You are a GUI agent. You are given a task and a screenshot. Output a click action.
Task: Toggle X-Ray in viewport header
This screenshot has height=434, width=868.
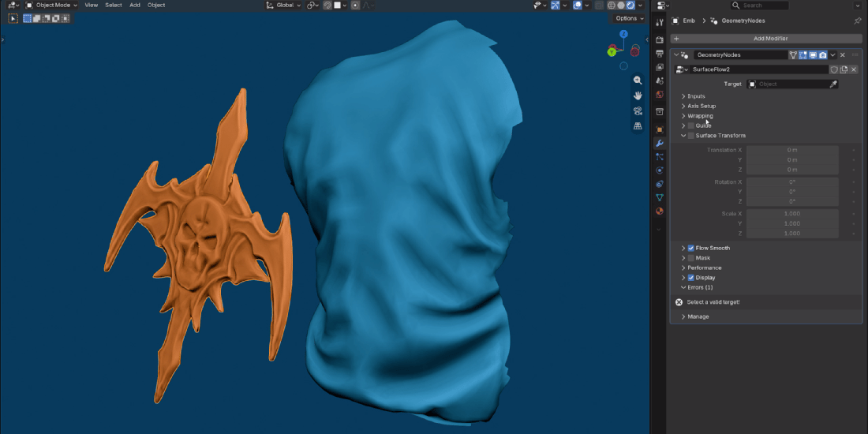click(599, 6)
